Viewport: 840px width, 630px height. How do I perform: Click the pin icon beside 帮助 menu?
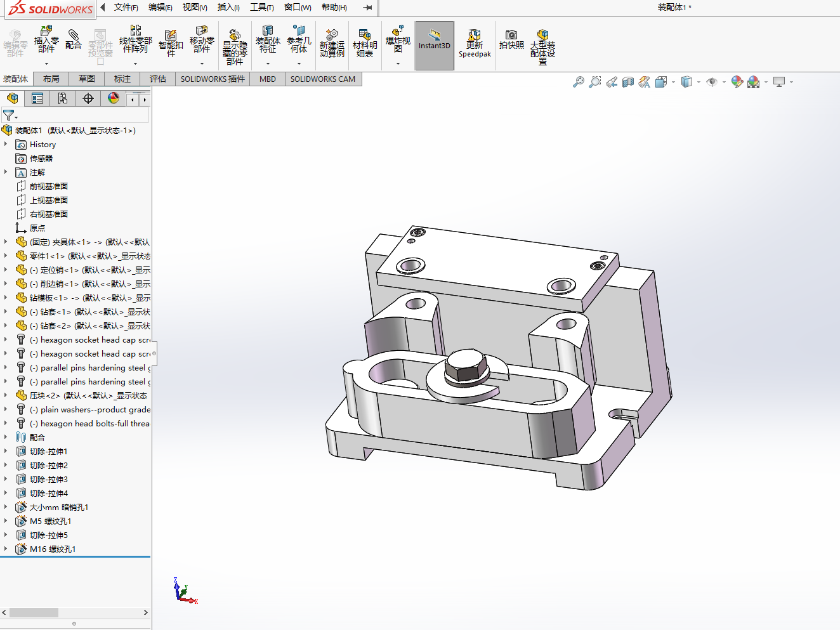[367, 8]
